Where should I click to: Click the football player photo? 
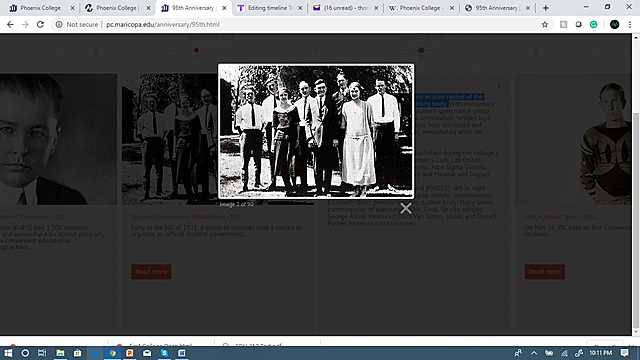(573, 139)
